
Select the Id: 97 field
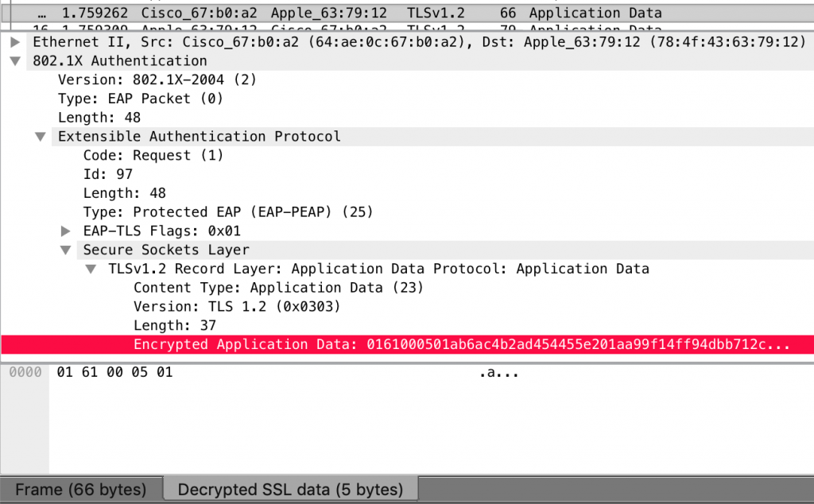tap(107, 175)
